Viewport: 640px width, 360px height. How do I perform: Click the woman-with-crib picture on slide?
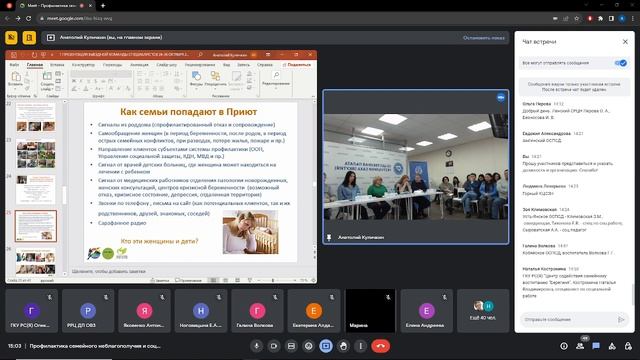pyautogui.click(x=251, y=232)
